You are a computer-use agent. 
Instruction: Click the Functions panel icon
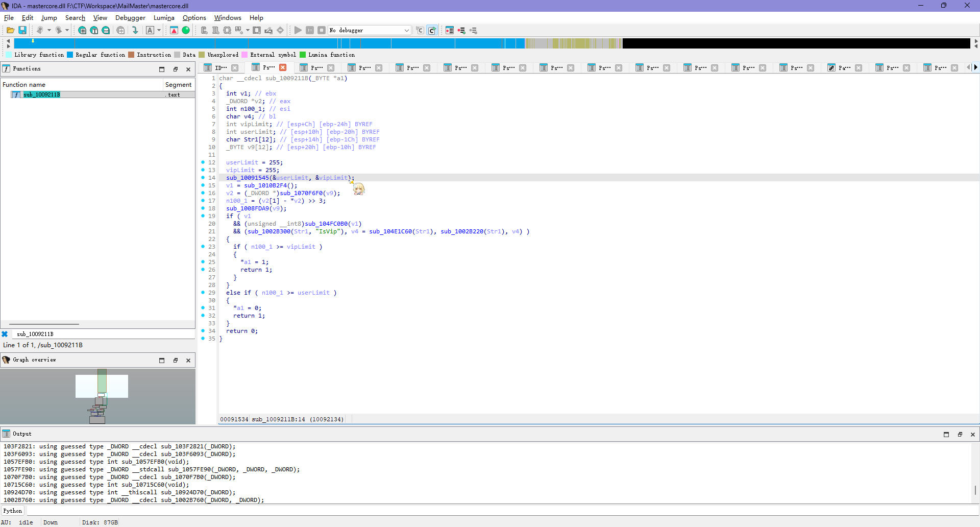[6, 69]
